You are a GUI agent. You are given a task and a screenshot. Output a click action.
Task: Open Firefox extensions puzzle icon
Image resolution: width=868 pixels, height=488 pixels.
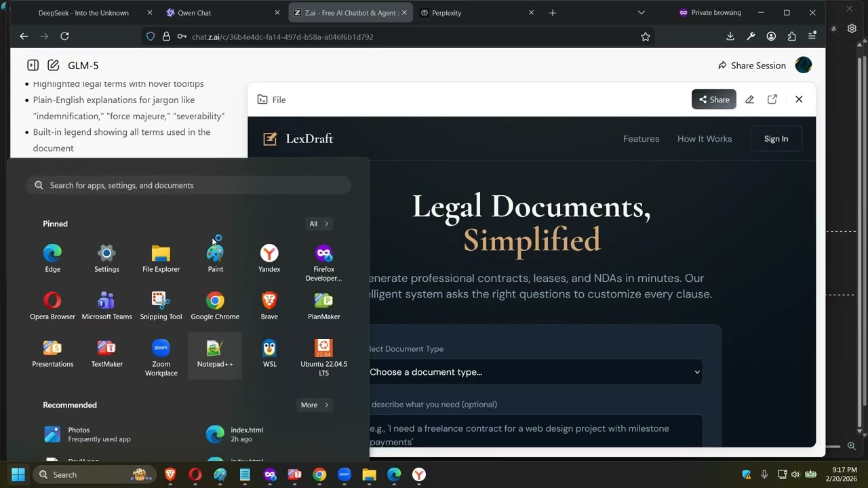point(791,37)
